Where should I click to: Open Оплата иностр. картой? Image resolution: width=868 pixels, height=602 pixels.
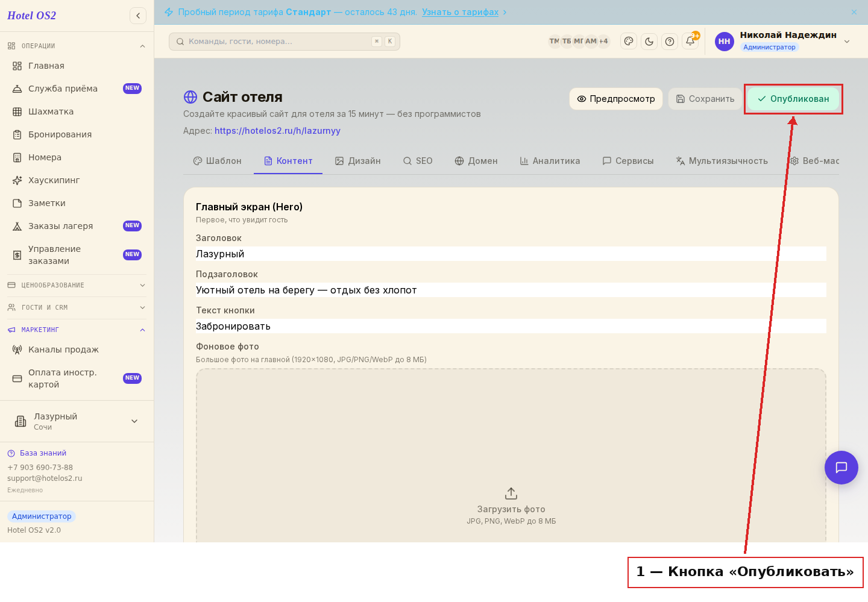(x=77, y=378)
